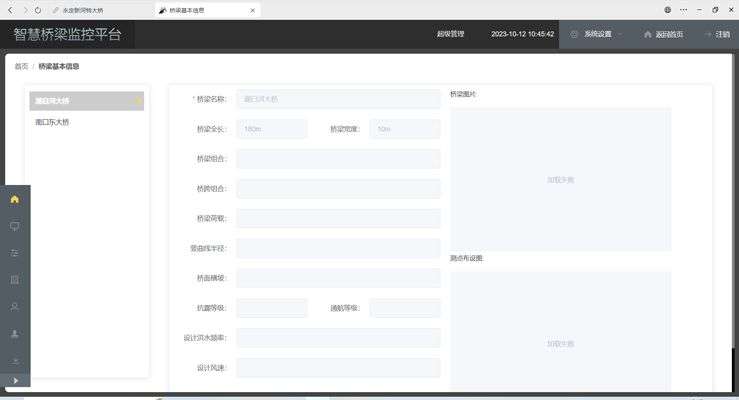Open the browser globe icon
The height and width of the screenshot is (400, 739).
tap(667, 9)
